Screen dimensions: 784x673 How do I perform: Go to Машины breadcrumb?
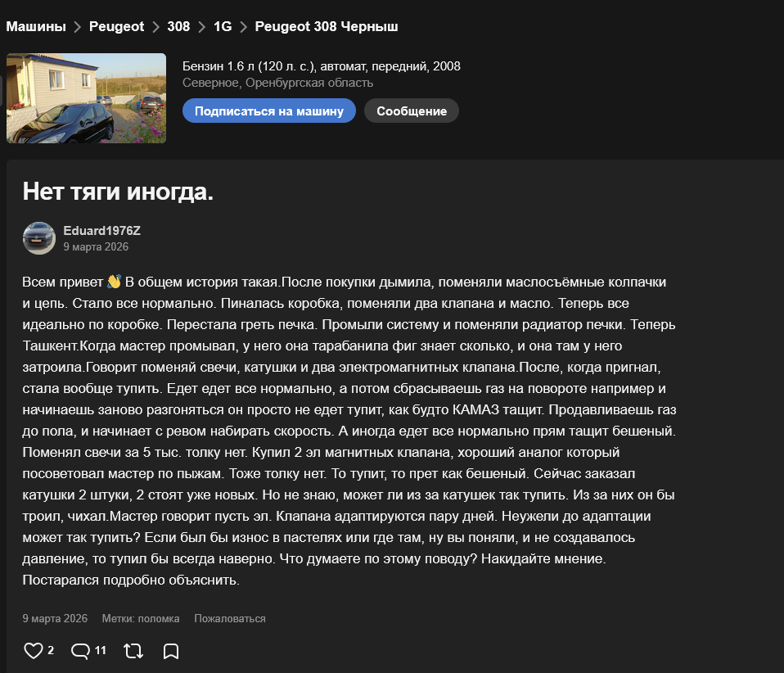(36, 26)
